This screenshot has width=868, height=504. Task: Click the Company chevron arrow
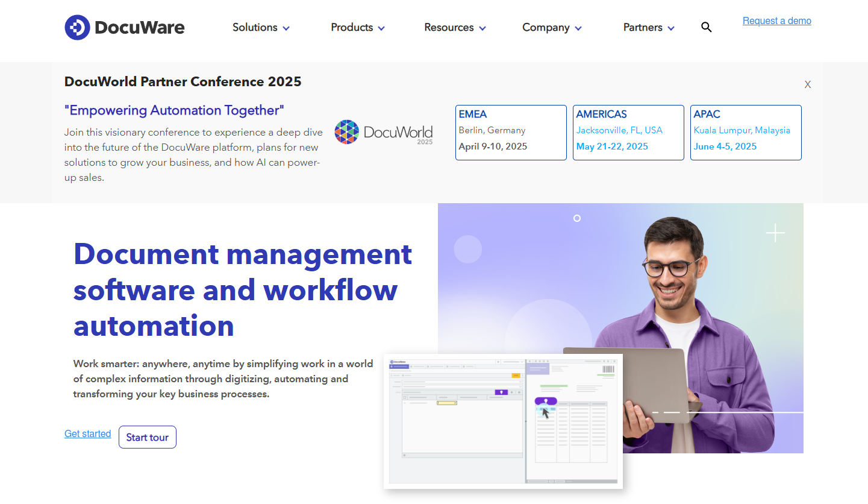(578, 28)
